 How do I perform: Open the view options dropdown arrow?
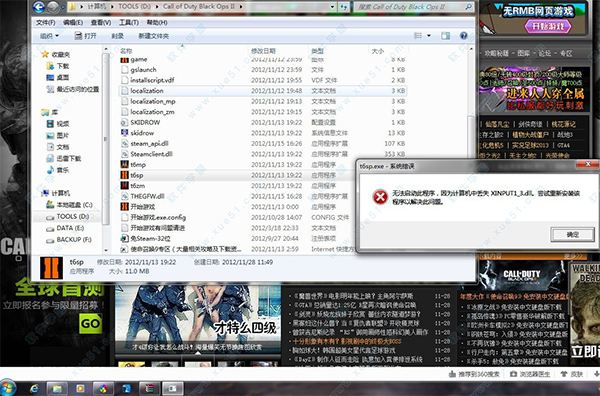click(x=429, y=36)
